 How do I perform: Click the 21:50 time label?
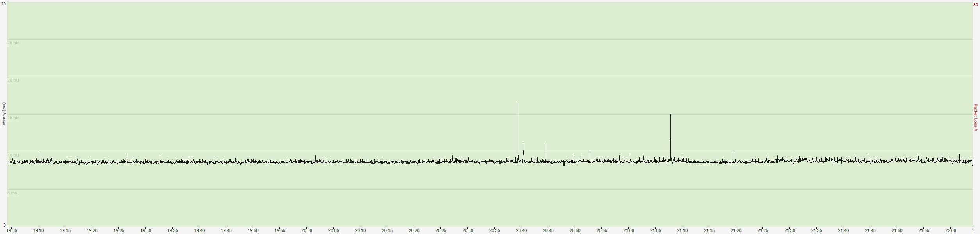click(897, 230)
